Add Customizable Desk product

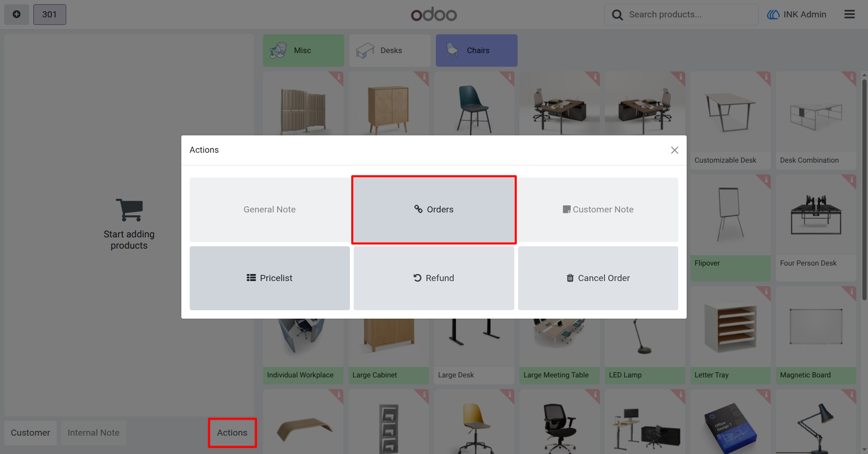coord(730,121)
